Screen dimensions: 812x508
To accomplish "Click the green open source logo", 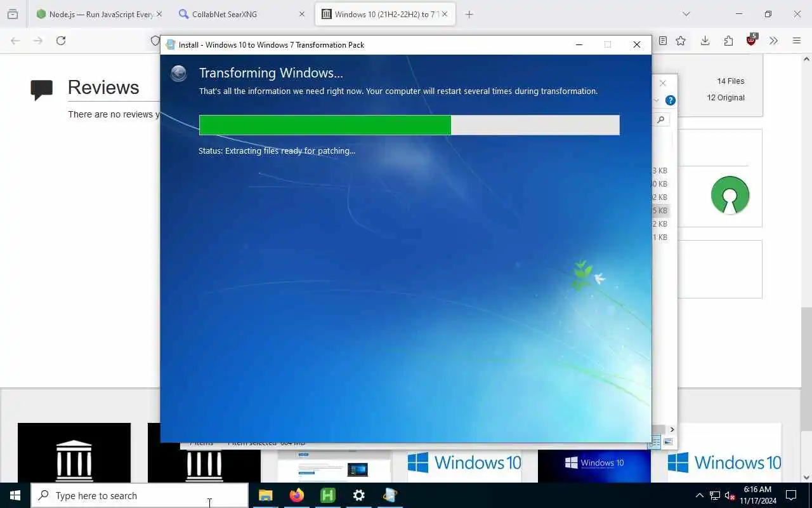I will [730, 195].
